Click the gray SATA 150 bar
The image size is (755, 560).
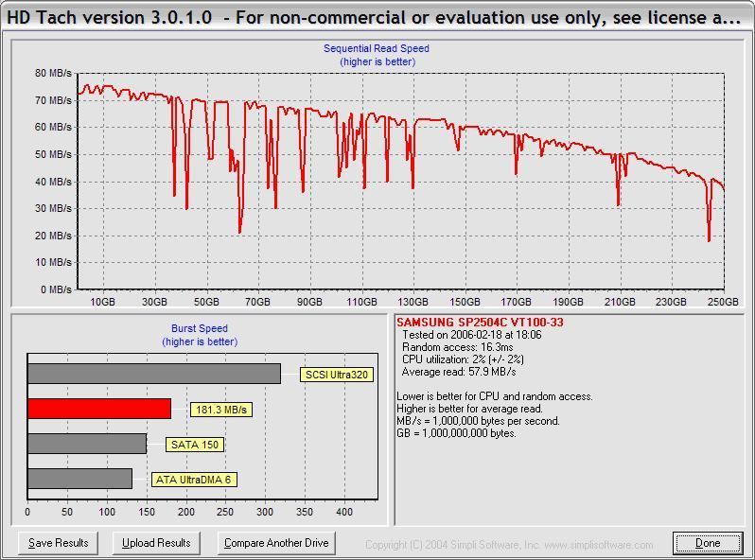coord(87,444)
